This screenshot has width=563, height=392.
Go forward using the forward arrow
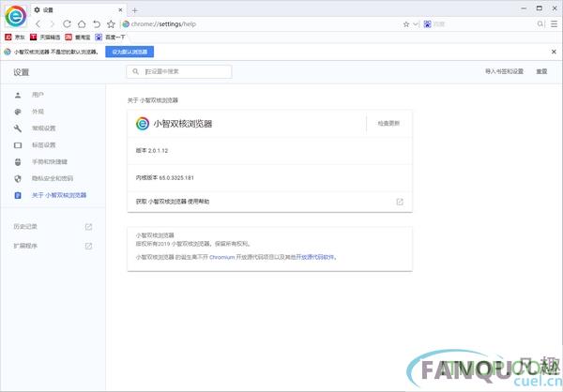pos(52,24)
